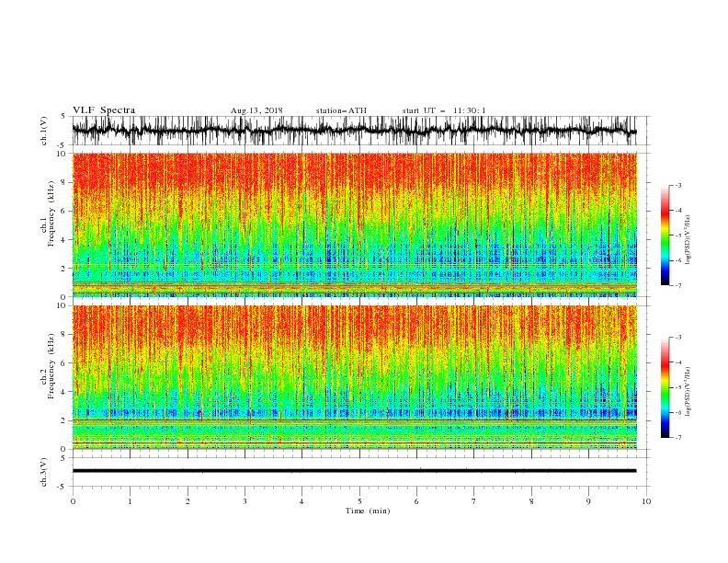Viewport: 728px width, 563px height.
Task: Click the ch.1 PSD color scale bar
Action: coord(665,236)
